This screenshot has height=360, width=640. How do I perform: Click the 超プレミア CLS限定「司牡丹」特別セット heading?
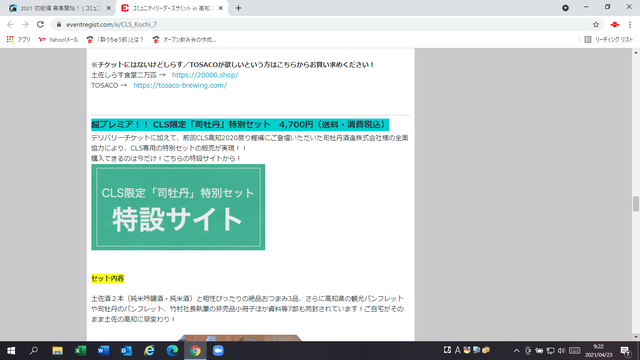240,124
